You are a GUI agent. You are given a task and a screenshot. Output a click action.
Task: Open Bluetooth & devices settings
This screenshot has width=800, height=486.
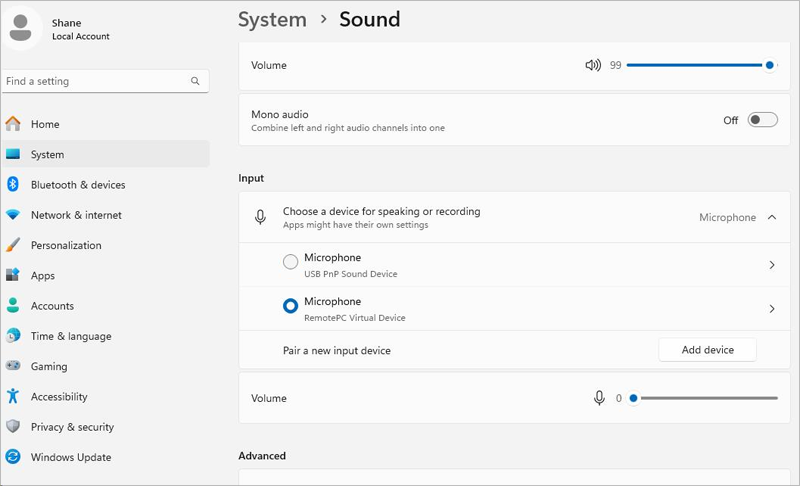tap(78, 185)
